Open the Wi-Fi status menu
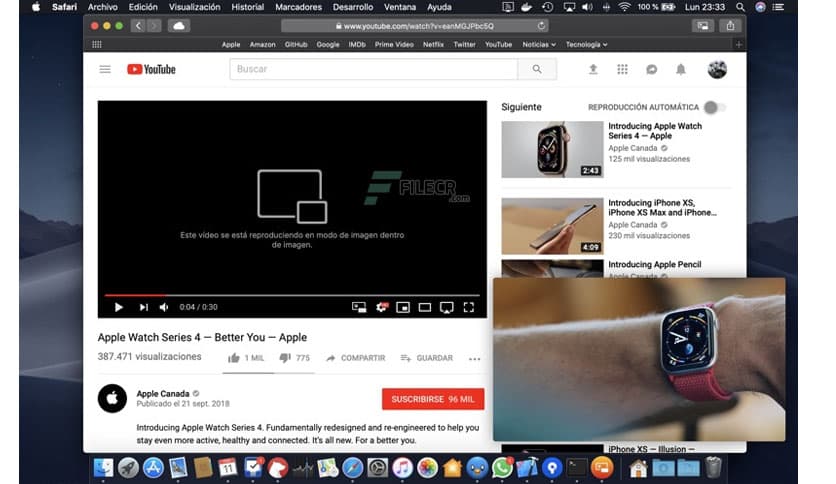Image resolution: width=836 pixels, height=484 pixels. pos(624,7)
